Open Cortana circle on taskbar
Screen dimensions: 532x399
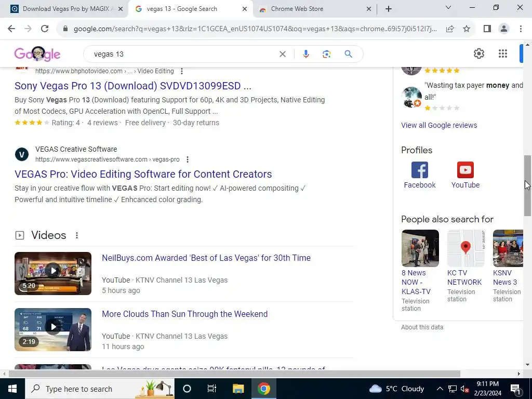pyautogui.click(x=187, y=389)
